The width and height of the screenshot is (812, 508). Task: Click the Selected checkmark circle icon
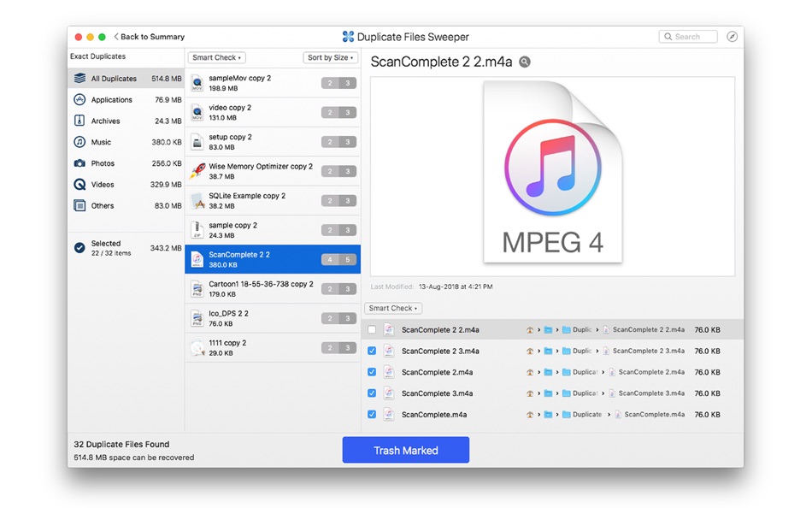[79, 248]
